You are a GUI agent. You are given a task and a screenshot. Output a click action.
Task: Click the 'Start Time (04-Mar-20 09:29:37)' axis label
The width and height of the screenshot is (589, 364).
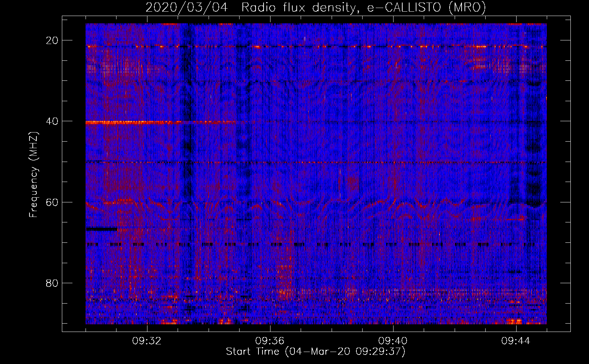[316, 352]
